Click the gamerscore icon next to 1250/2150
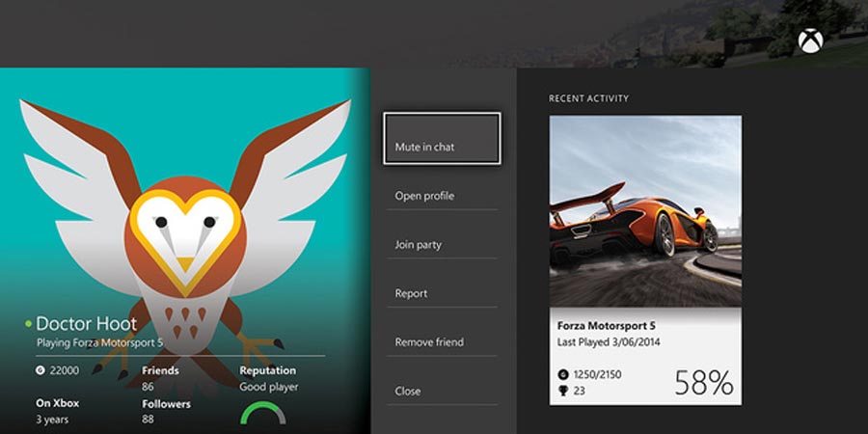 (563, 372)
